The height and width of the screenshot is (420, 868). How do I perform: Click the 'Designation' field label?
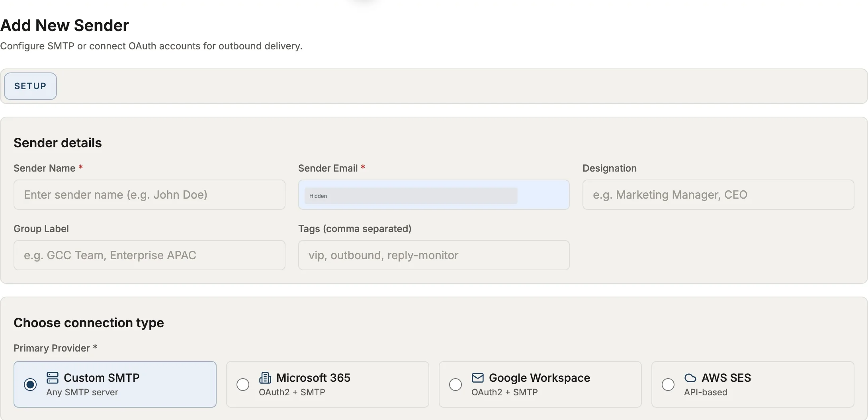610,168
